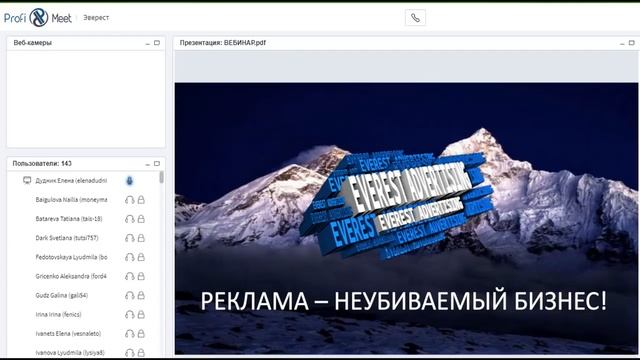Click the Презентация: ВЕБИНАР.pdf title
Viewport: 640px width, 360px height.
(223, 43)
